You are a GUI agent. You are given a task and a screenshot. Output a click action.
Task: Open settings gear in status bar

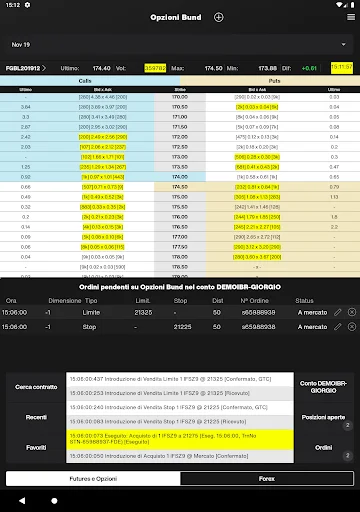[27, 5]
